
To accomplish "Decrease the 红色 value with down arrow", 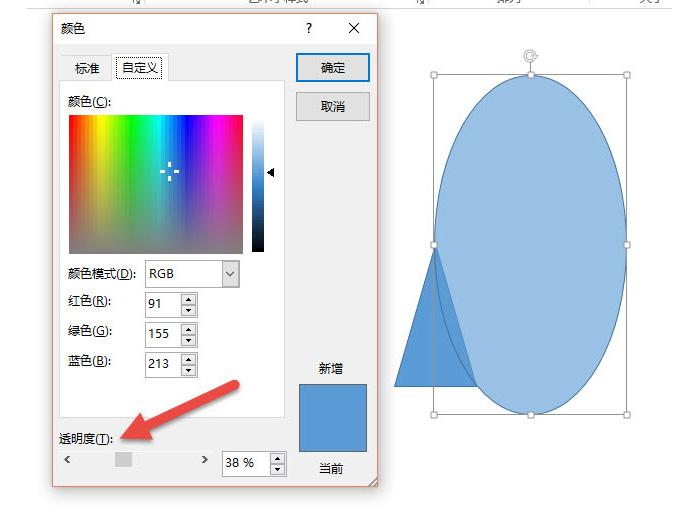I will pos(189,309).
